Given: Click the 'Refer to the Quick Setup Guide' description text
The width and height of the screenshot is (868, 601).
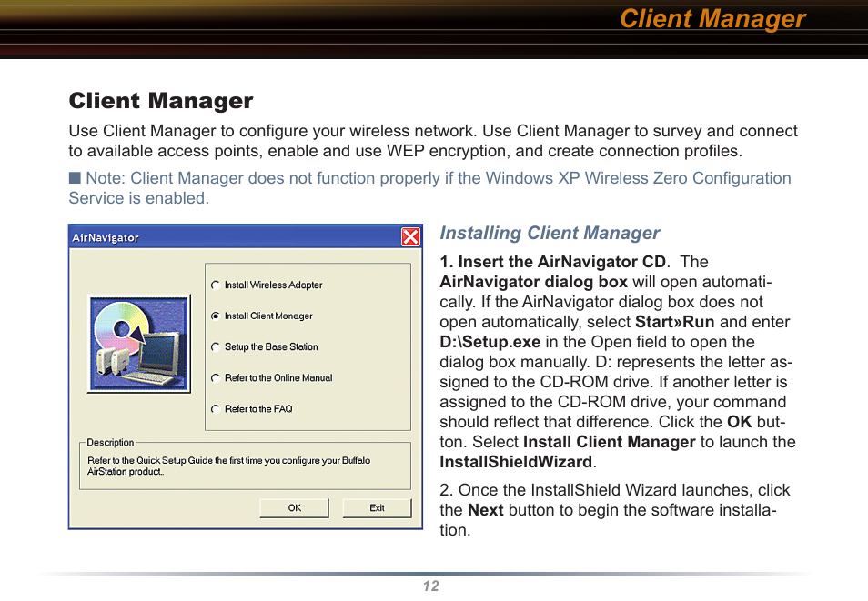Looking at the screenshot, I should coord(228,466).
